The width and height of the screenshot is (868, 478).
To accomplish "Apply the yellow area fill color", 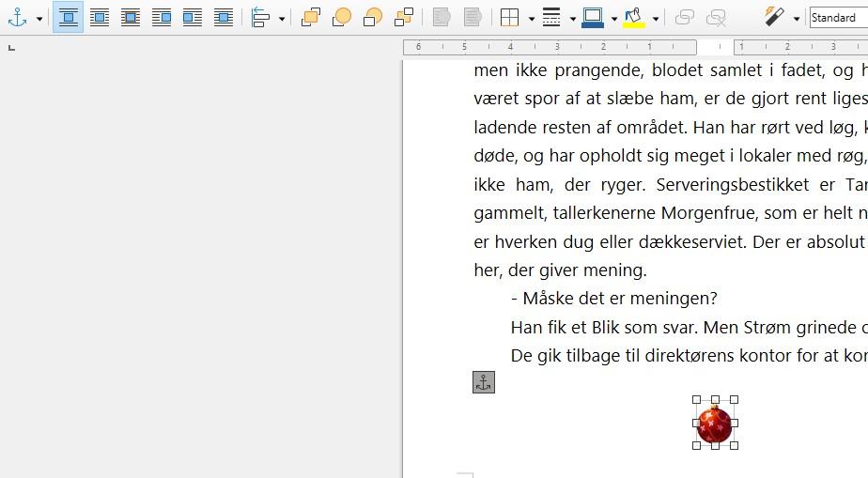I will 634,17.
